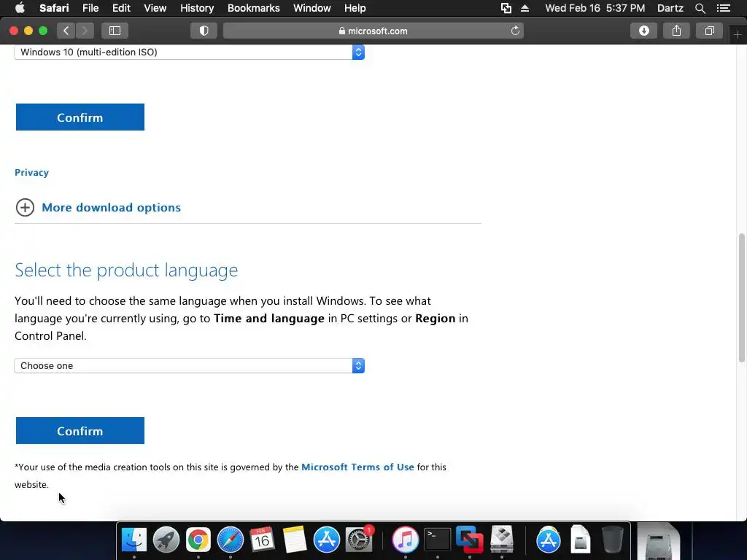This screenshot has height=560, width=747.
Task: Launch Launchpad rocket icon
Action: tap(166, 540)
